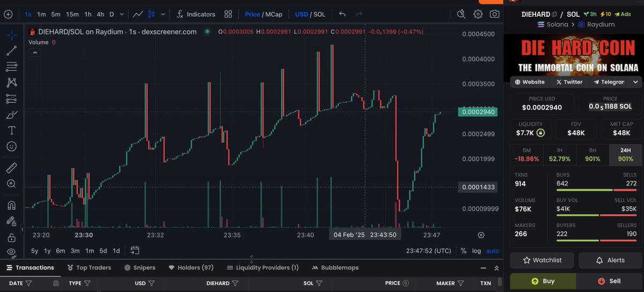Filter transactions by DATE column
644x292 pixels.
click(29, 283)
